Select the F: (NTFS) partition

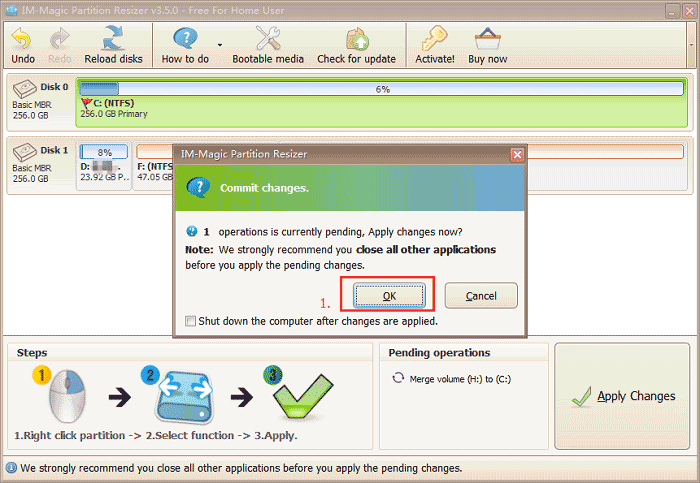(x=153, y=165)
